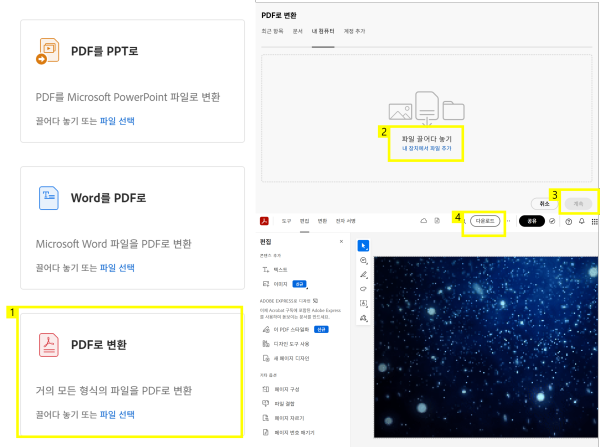The width and height of the screenshot is (600, 447).
Task: Open the more options ellipsis menu
Action: tap(509, 221)
